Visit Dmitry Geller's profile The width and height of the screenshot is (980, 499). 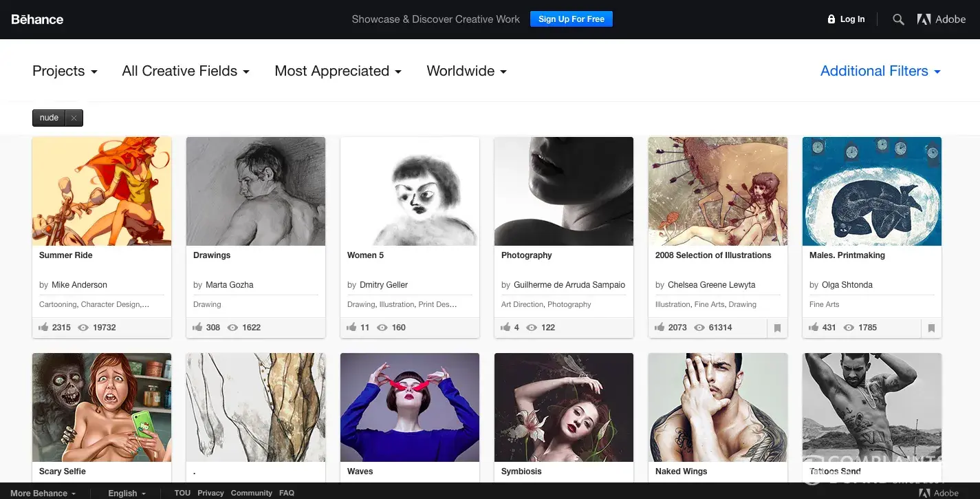384,285
